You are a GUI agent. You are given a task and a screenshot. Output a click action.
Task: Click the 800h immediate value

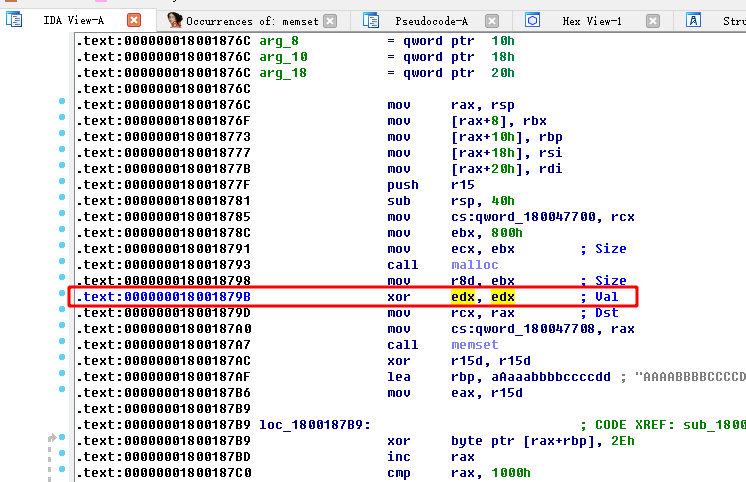(507, 233)
